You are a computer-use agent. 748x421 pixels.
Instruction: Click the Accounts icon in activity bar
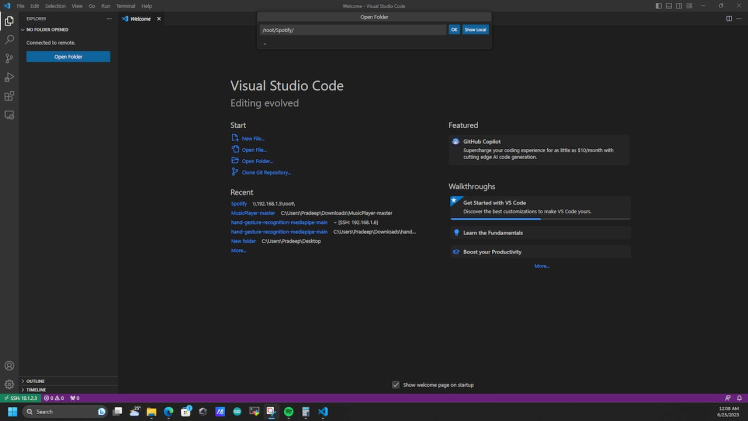tap(9, 366)
